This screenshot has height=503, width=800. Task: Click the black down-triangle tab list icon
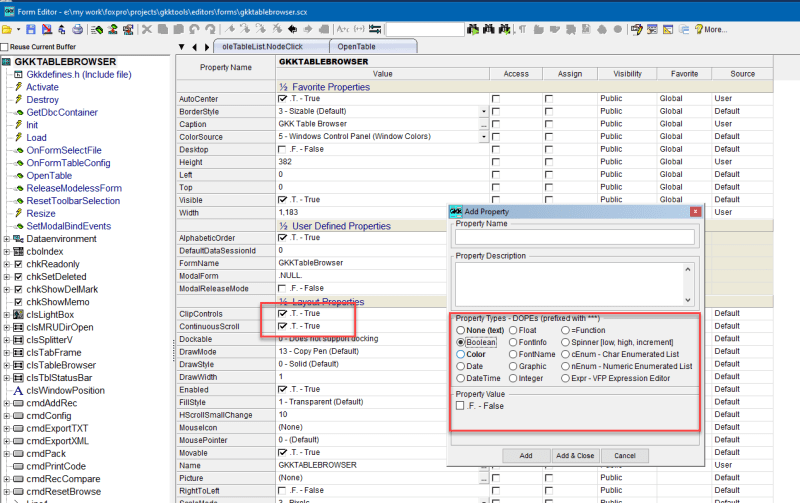click(182, 47)
